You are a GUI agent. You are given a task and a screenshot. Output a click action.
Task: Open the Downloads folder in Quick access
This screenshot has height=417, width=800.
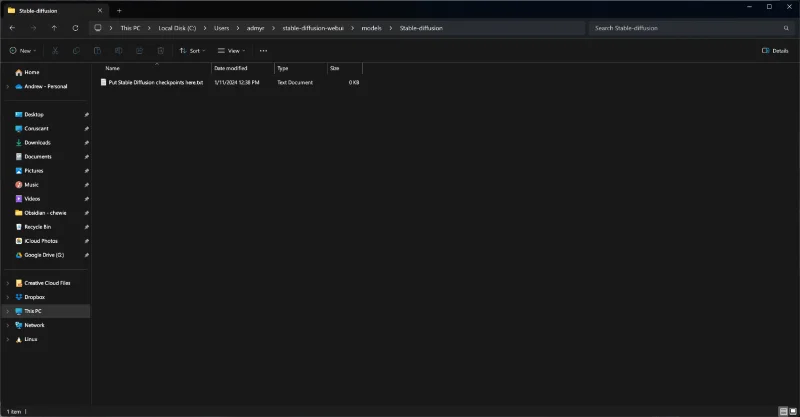coord(37,143)
